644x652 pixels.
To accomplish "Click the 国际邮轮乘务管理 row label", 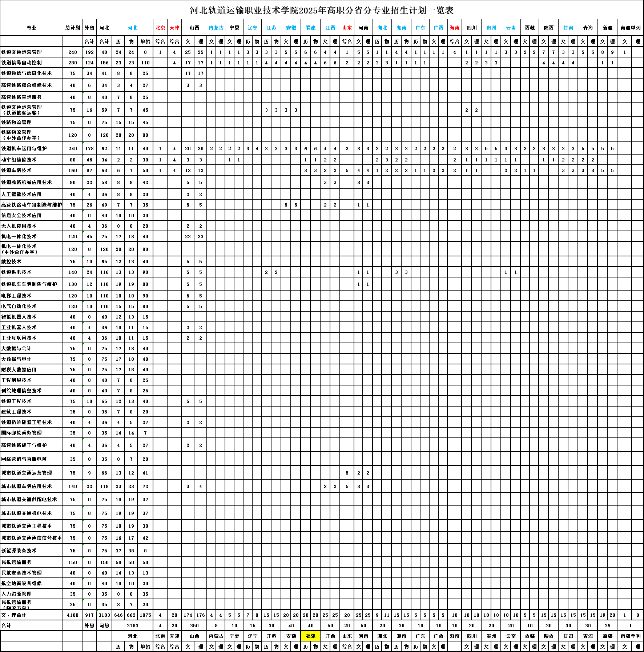I will pos(22,433).
